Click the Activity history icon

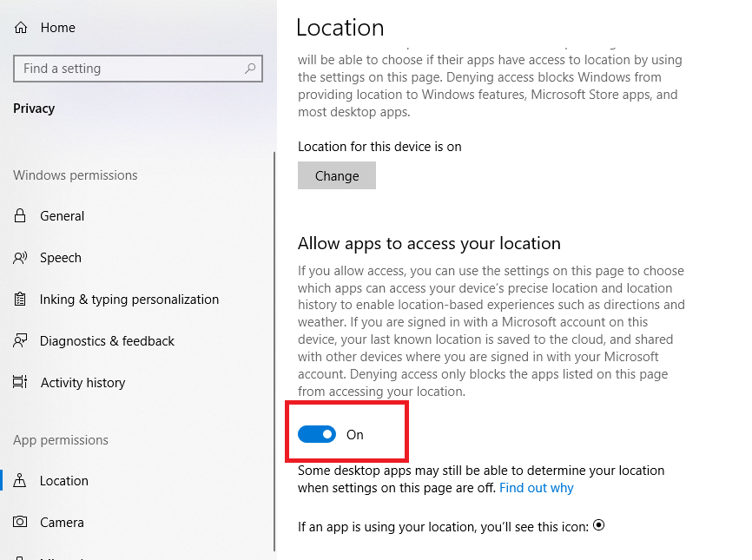[19, 383]
